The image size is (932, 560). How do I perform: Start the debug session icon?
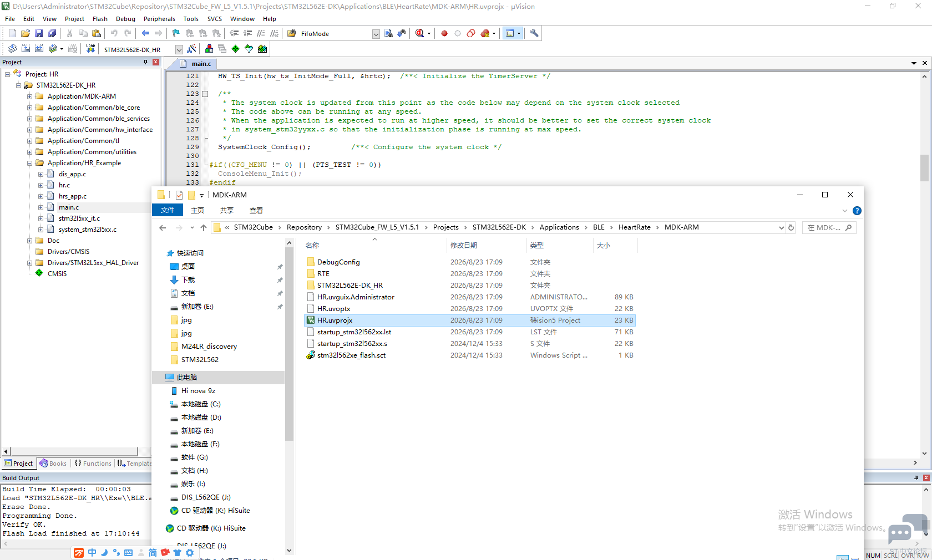(x=420, y=33)
